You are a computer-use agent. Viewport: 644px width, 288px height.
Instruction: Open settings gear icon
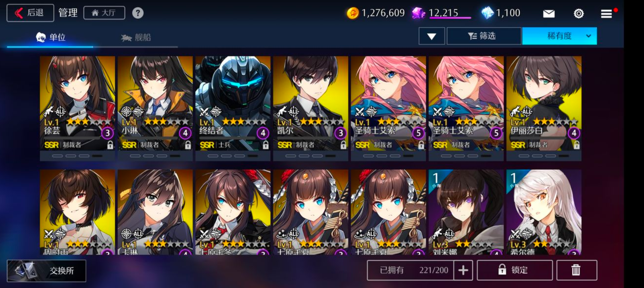coord(578,13)
